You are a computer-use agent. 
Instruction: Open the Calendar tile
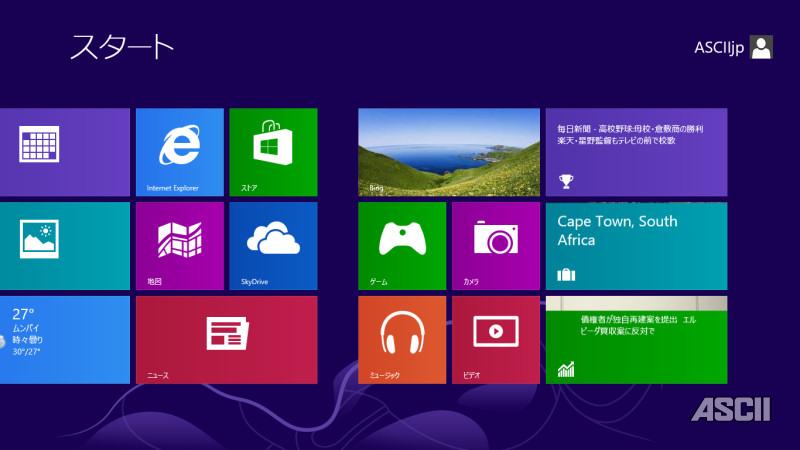tap(65, 152)
